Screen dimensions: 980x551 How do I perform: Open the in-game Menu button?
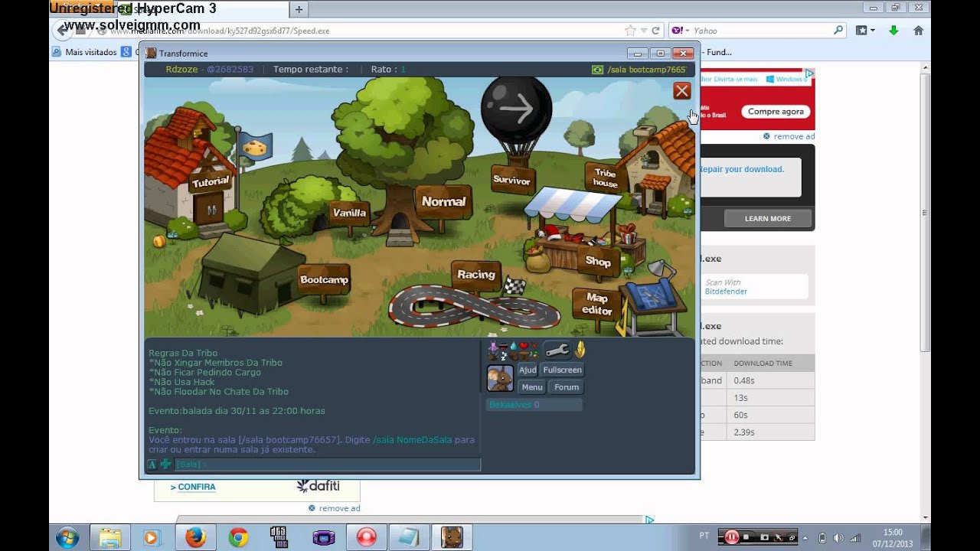[531, 387]
